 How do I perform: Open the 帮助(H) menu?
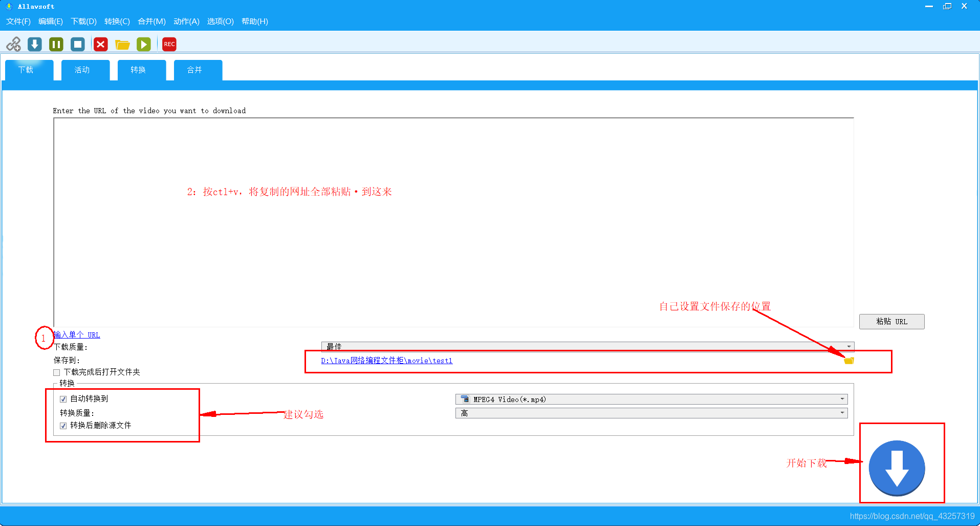[255, 21]
